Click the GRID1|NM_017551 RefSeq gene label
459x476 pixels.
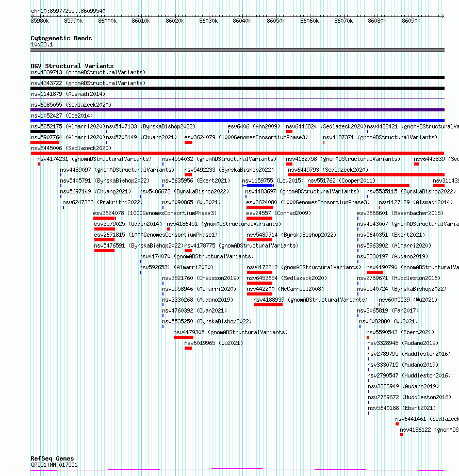pos(54,465)
